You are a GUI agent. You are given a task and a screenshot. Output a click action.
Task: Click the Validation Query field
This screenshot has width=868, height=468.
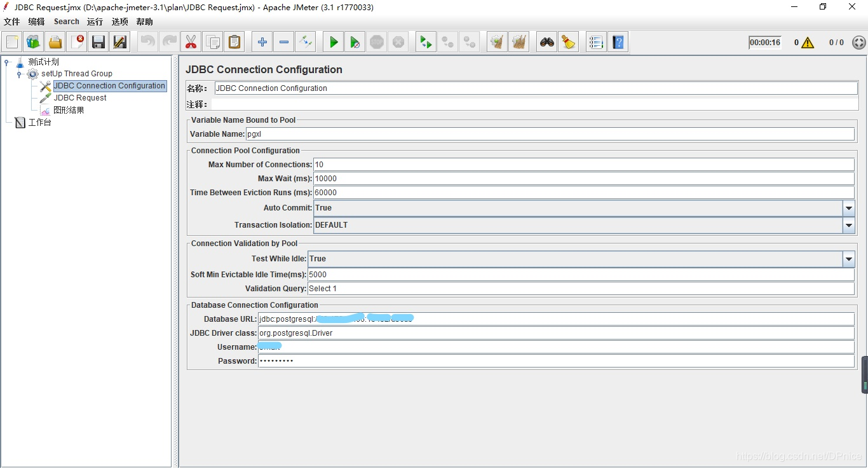[x=581, y=289]
